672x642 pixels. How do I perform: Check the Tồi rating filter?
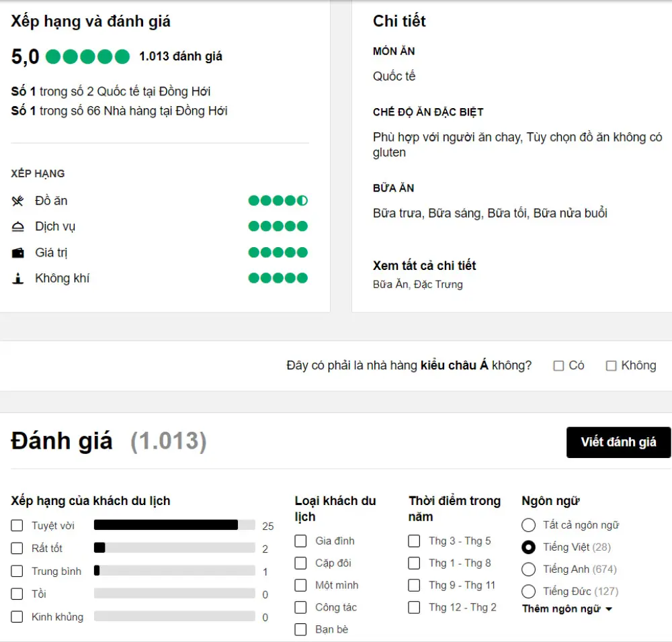(x=17, y=594)
